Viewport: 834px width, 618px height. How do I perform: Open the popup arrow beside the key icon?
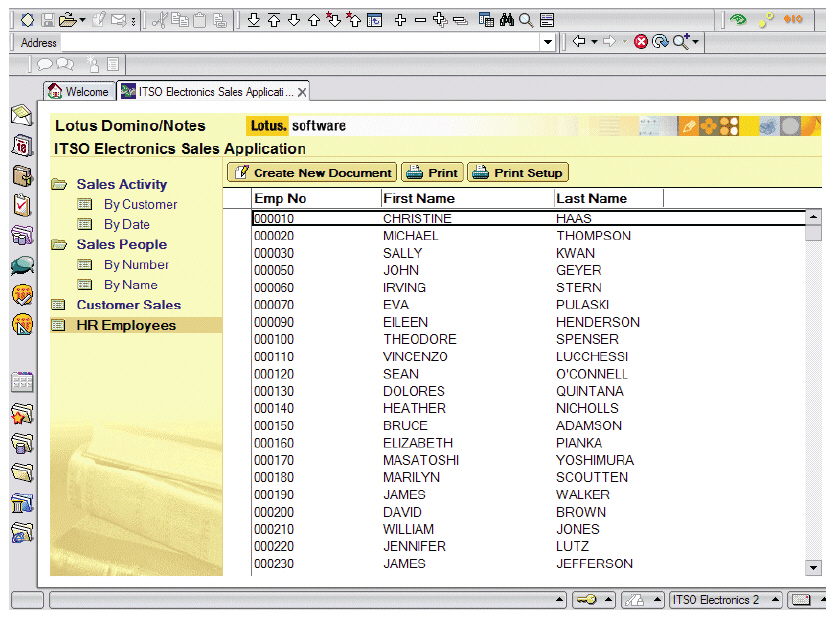pos(608,600)
